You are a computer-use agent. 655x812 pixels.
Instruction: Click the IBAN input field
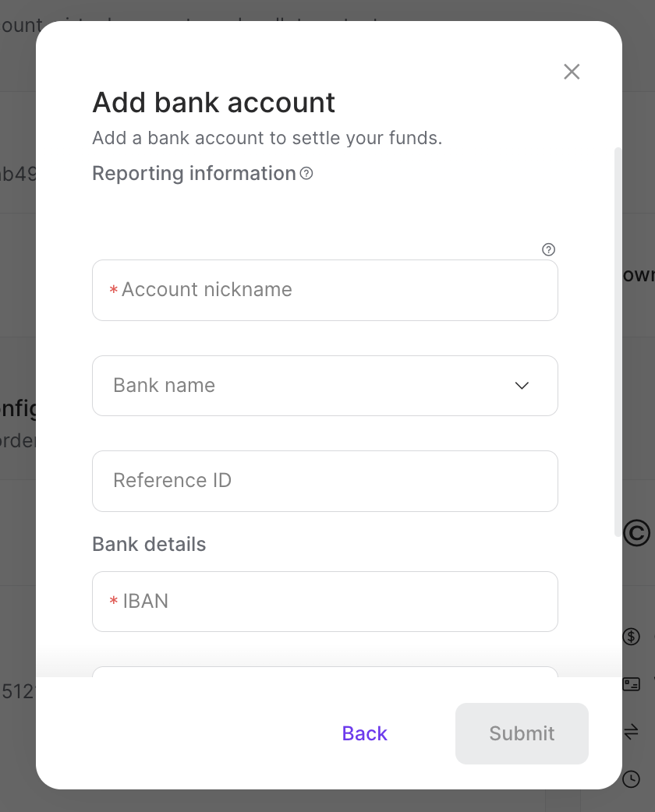tap(325, 602)
